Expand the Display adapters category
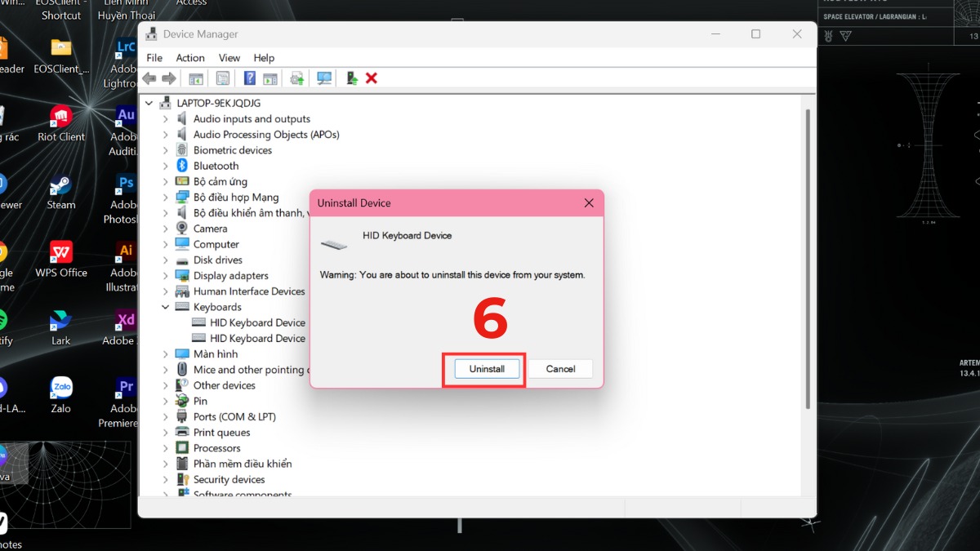 coord(167,275)
